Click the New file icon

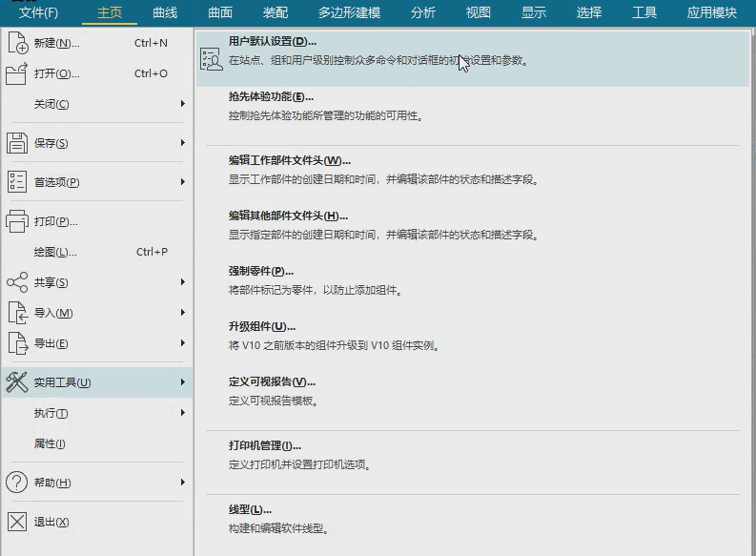pyautogui.click(x=17, y=42)
